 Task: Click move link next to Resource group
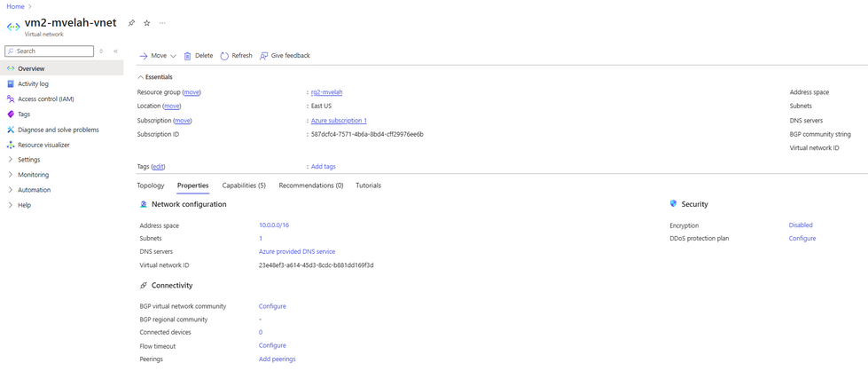pos(192,92)
